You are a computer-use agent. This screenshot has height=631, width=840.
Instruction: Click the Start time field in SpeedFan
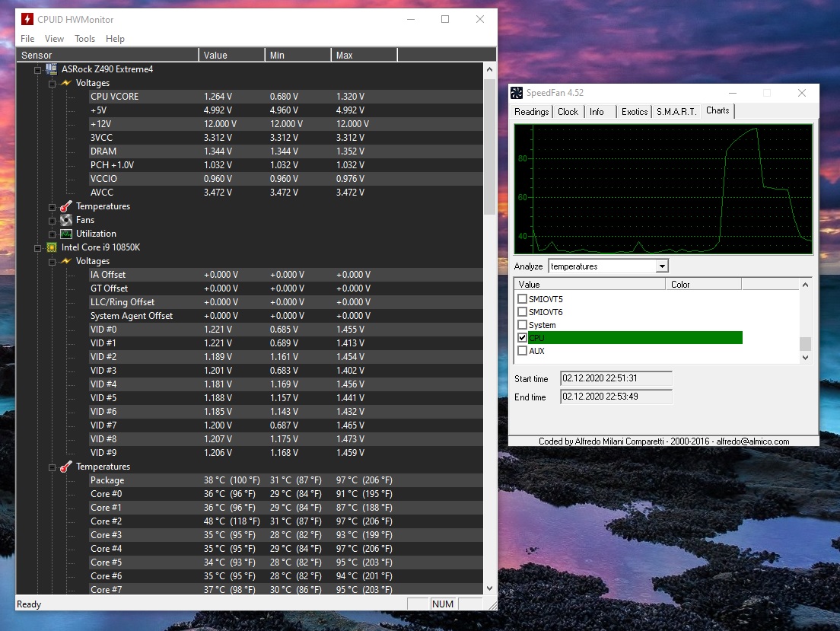[x=616, y=378]
